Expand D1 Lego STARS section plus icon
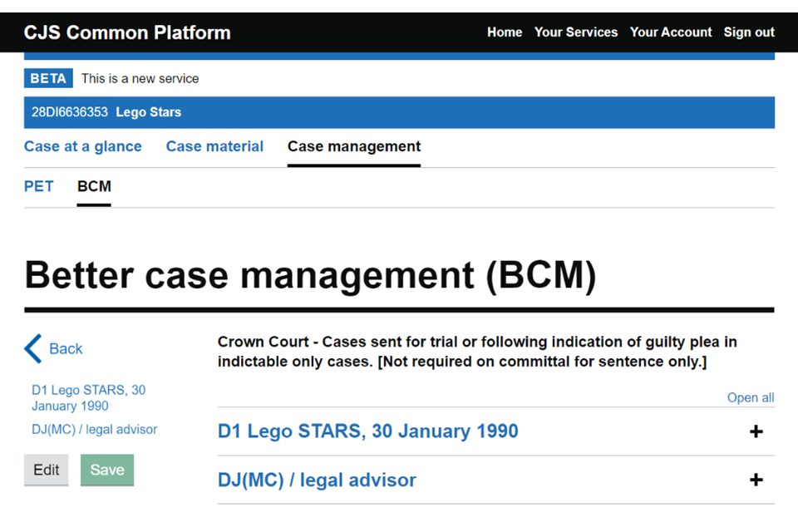798x532 pixels. pyautogui.click(x=756, y=431)
